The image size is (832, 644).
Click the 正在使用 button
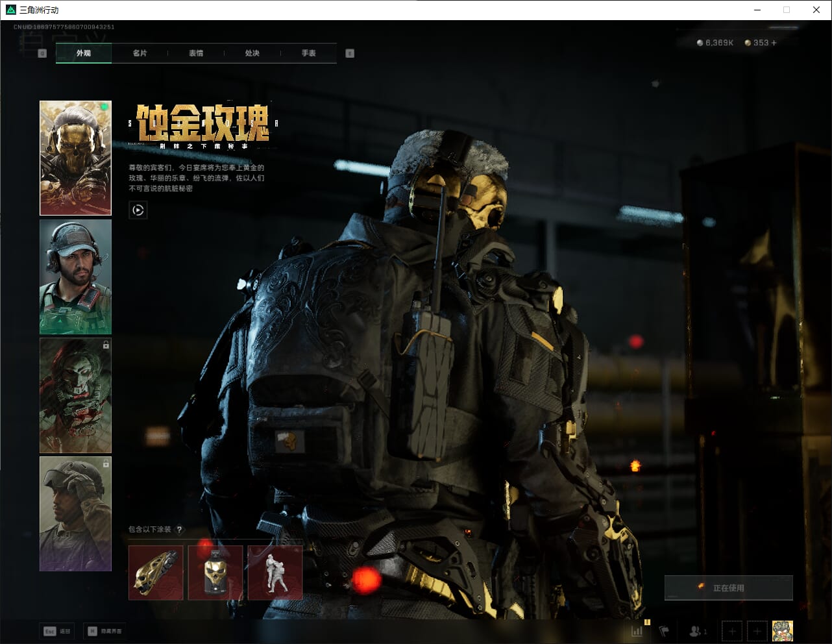(728, 588)
